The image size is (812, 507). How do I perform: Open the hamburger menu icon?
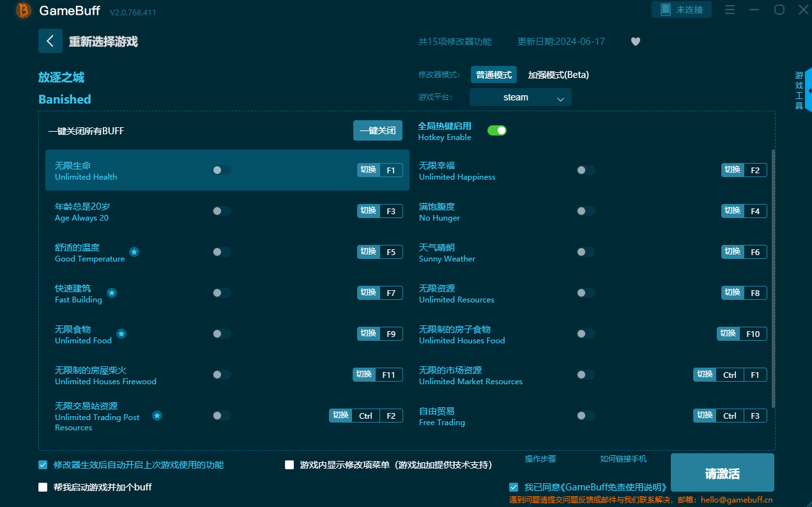coord(730,10)
